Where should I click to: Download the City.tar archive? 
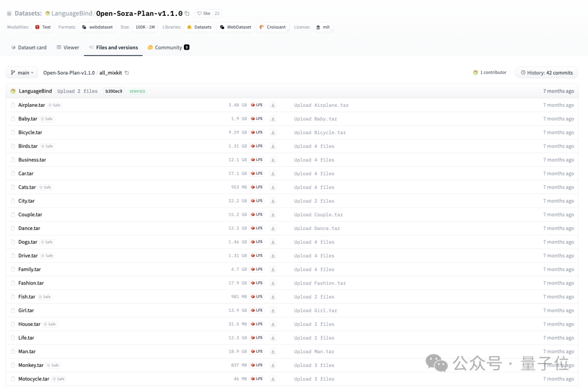click(x=273, y=201)
